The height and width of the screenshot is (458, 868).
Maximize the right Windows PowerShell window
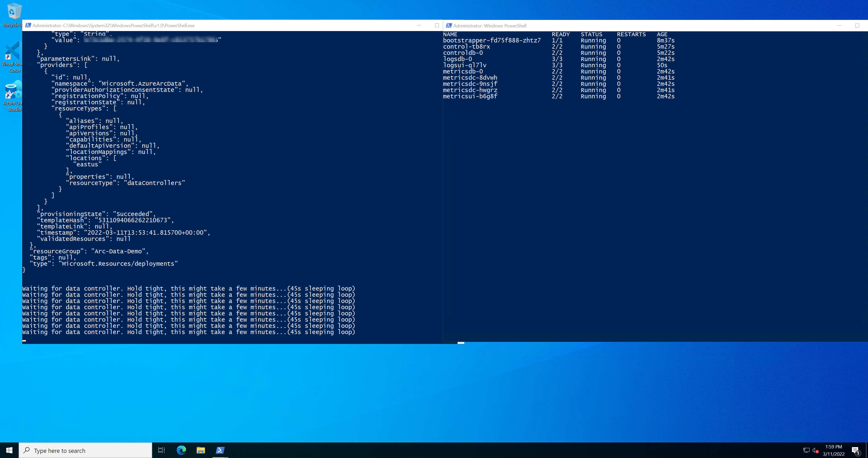click(x=857, y=26)
